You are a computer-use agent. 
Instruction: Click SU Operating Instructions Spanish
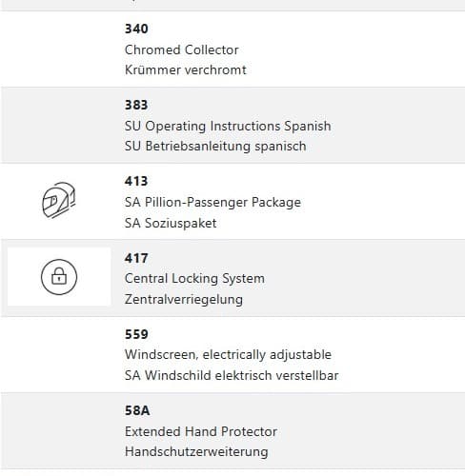pyautogui.click(x=228, y=127)
